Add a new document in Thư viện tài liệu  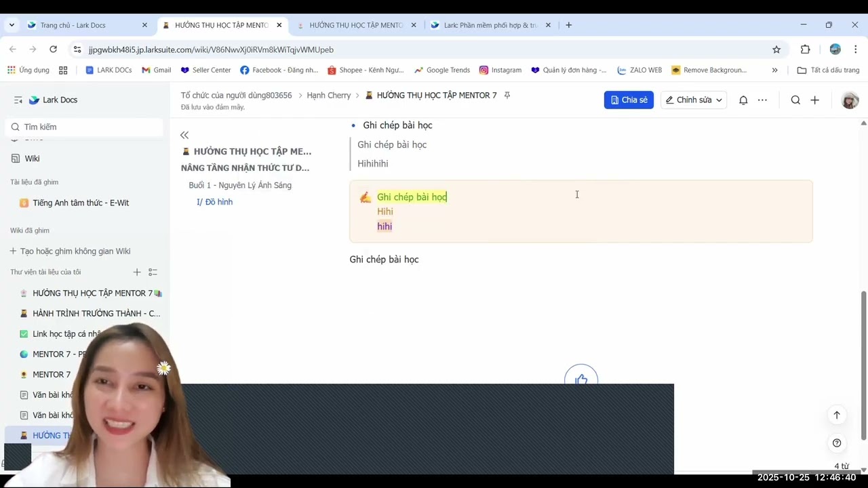tap(137, 272)
